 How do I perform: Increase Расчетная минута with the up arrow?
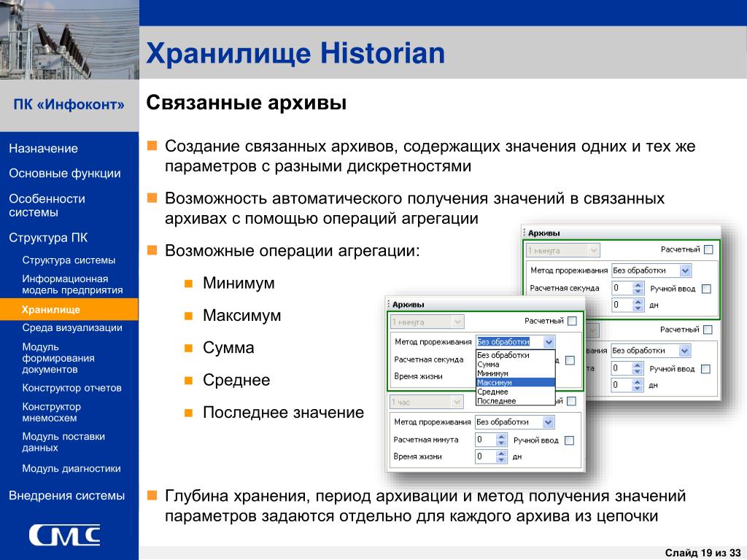coord(500,437)
